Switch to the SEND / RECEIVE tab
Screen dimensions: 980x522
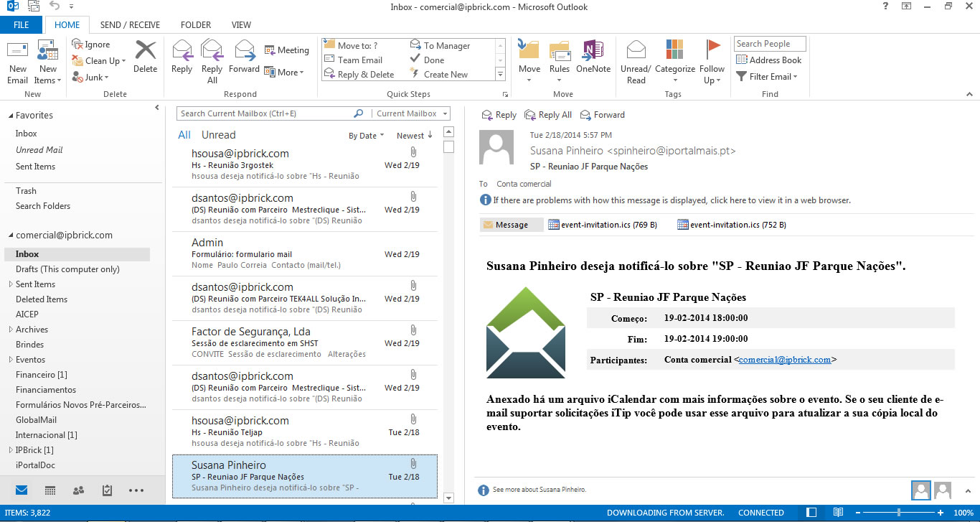click(130, 25)
